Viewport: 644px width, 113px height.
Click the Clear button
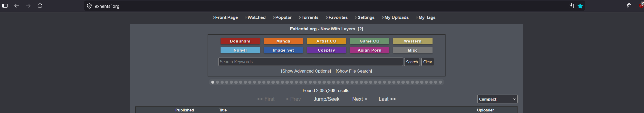click(428, 62)
